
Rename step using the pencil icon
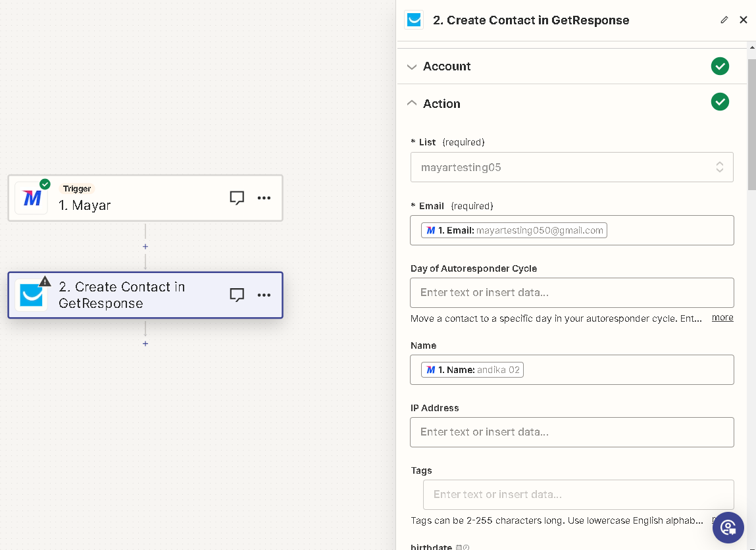click(724, 20)
